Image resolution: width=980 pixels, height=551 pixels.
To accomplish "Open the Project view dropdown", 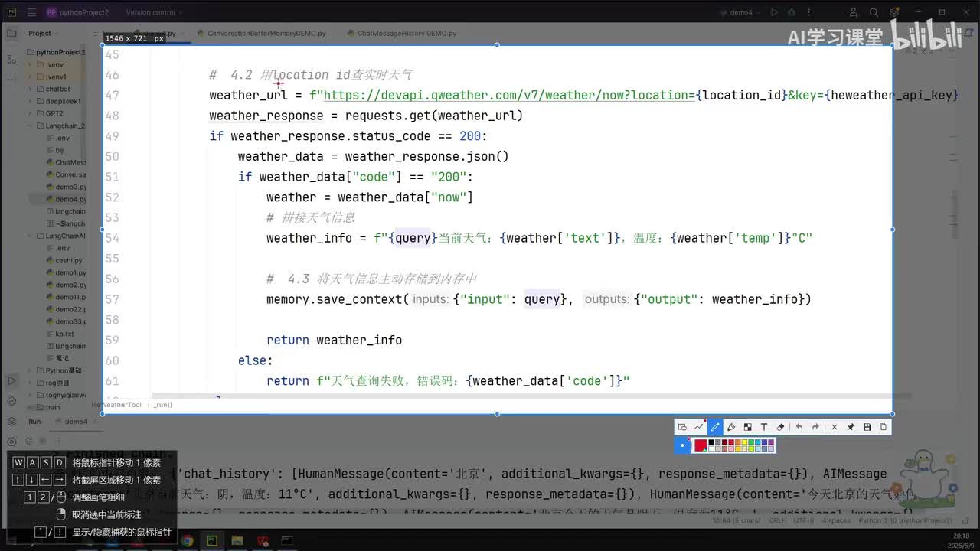I will click(x=43, y=34).
